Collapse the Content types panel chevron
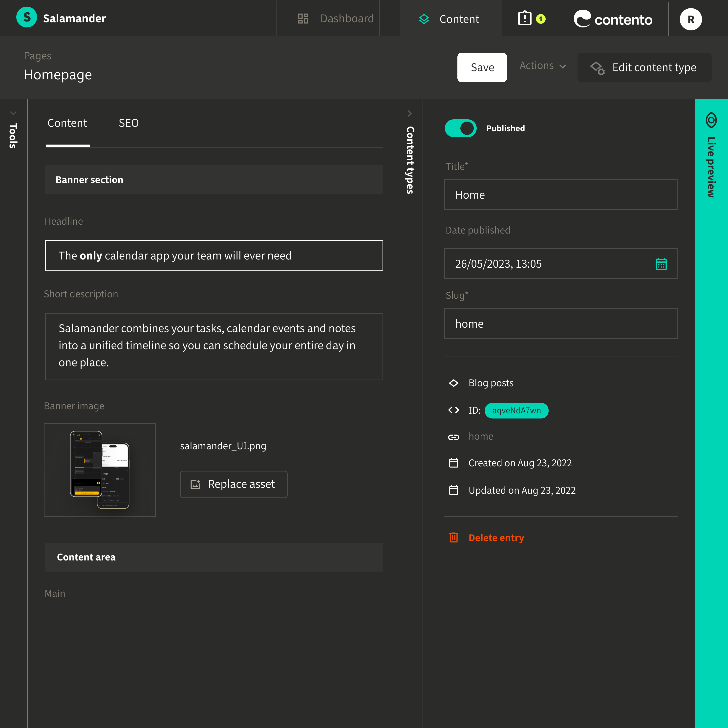728x728 pixels. [410, 113]
